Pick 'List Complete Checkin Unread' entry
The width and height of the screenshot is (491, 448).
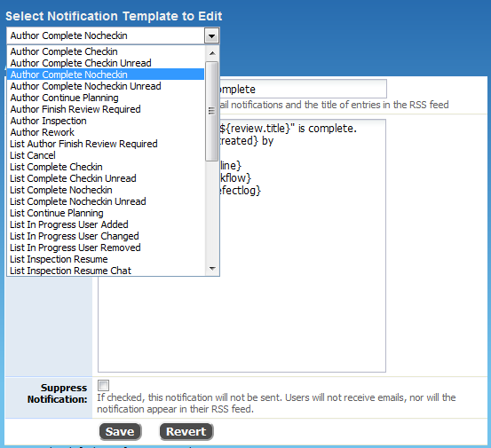tap(107, 178)
